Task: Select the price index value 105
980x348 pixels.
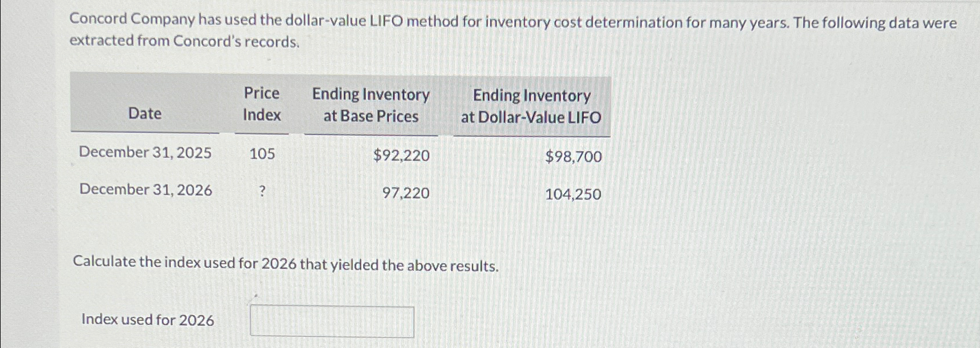Action: point(261,154)
